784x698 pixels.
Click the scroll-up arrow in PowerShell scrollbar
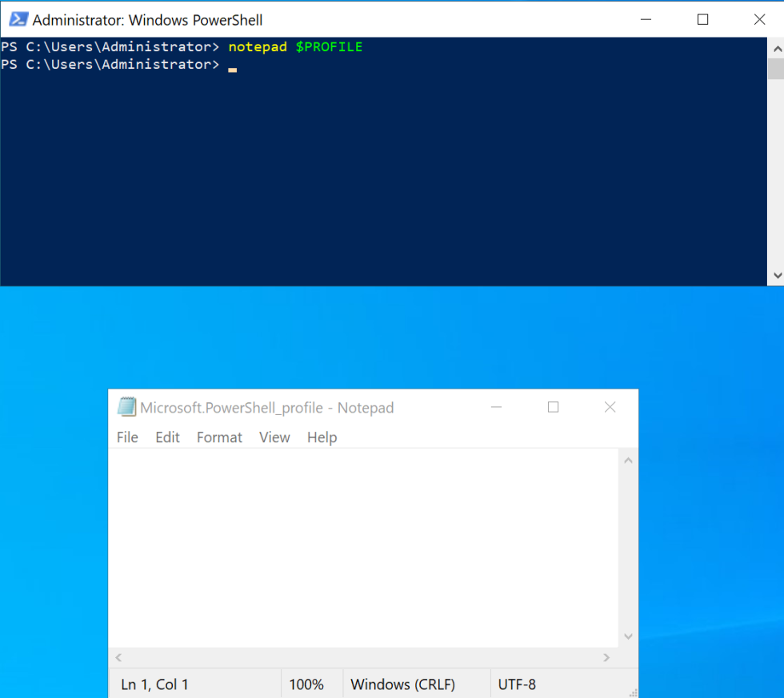[x=775, y=48]
